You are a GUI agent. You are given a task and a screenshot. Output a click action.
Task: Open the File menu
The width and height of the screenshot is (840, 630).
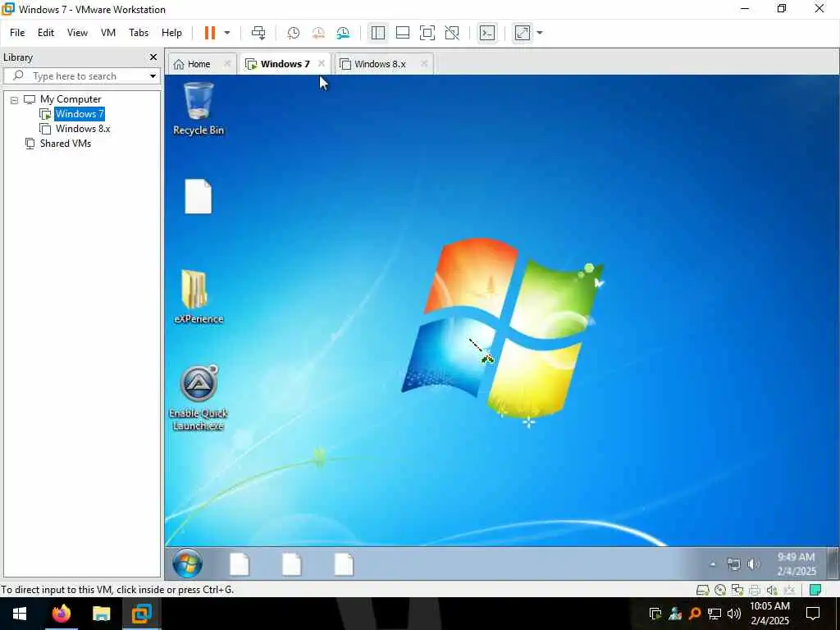17,33
